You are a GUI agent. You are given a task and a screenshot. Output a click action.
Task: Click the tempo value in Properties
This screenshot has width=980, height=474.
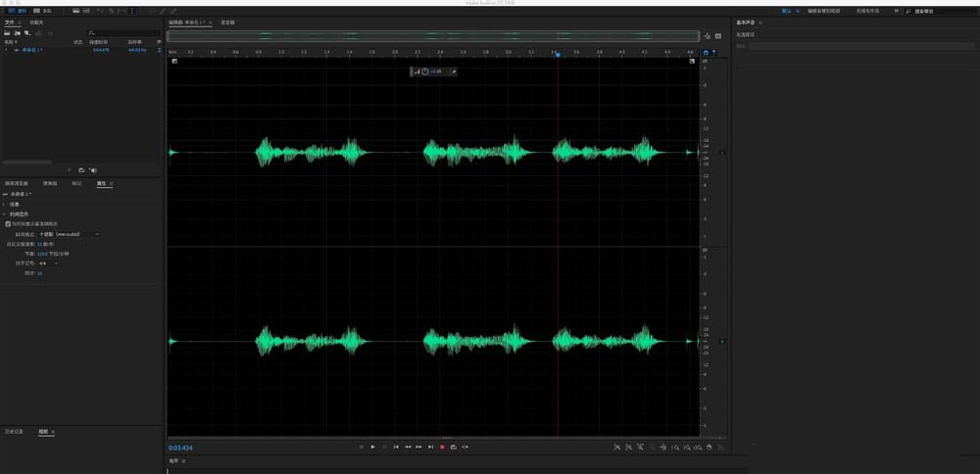point(42,254)
